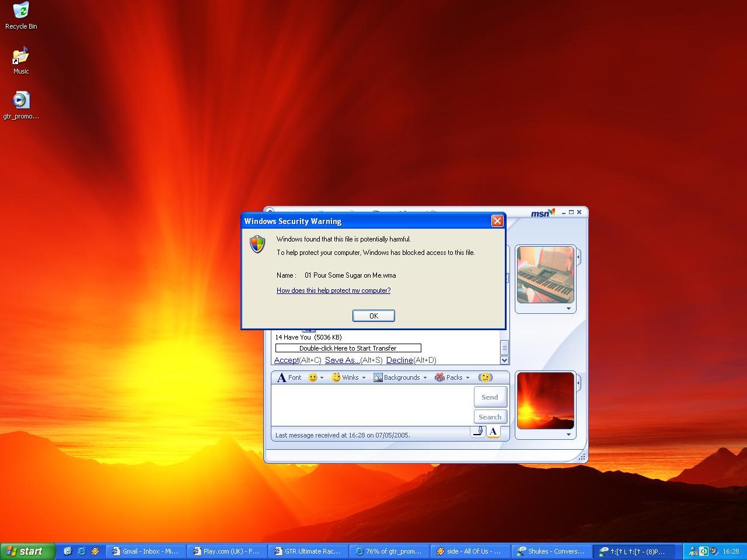Open the 'How does this help protect my computer?' link
The width and height of the screenshot is (747, 560).
[333, 290]
